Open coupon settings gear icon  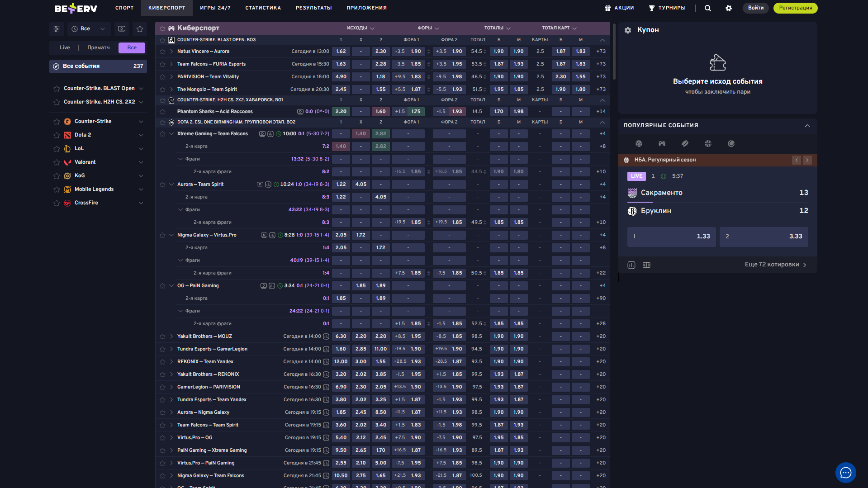pos(628,30)
